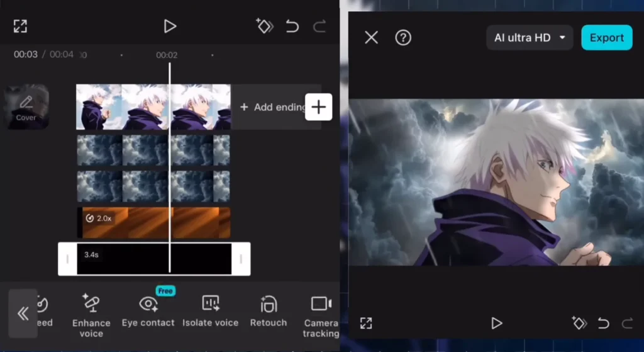Expand right editor preview to fullscreen
The height and width of the screenshot is (352, 644).
pyautogui.click(x=366, y=323)
